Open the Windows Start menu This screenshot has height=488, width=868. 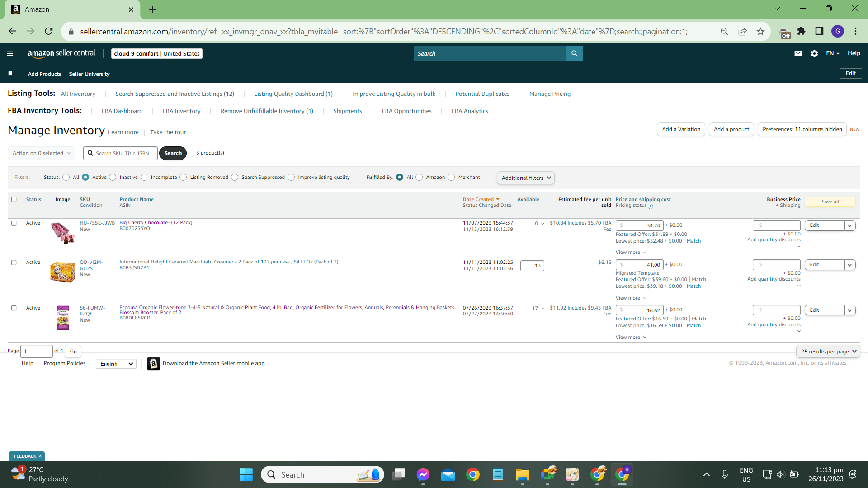(246, 474)
